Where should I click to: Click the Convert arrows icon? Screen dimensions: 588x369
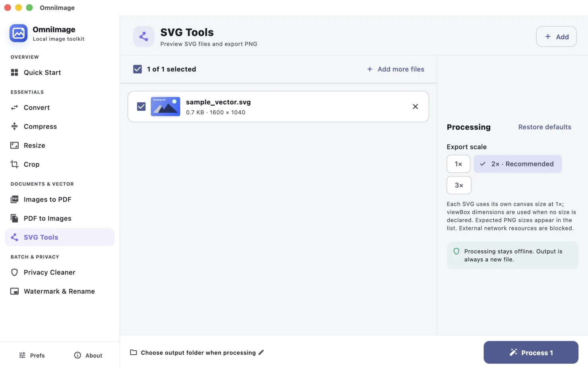[14, 108]
